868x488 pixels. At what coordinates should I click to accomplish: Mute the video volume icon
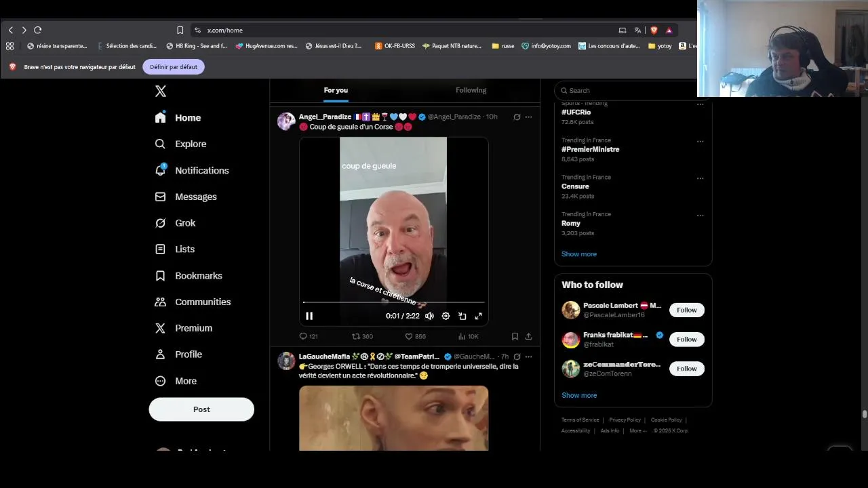(429, 316)
